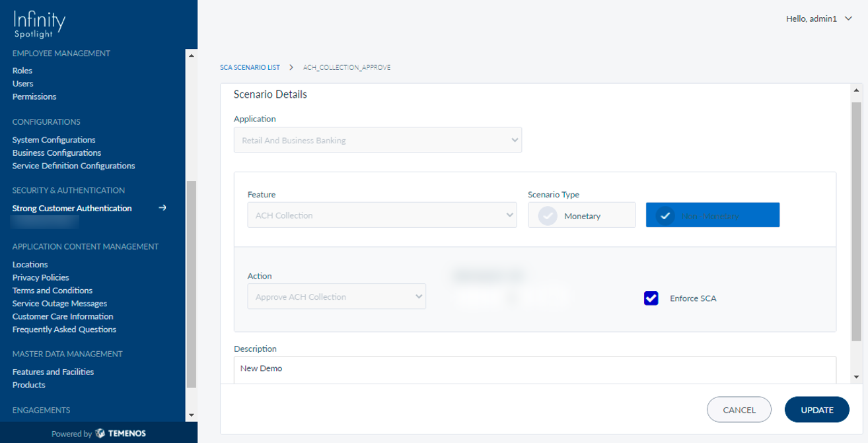The height and width of the screenshot is (443, 868).
Task: Open the Approve ACH Collection action dropdown
Action: (336, 297)
